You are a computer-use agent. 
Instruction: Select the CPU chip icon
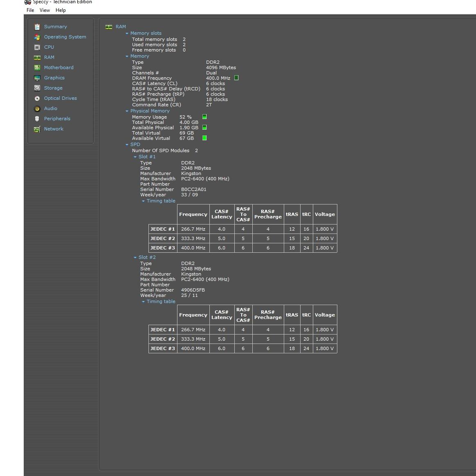[x=37, y=47]
